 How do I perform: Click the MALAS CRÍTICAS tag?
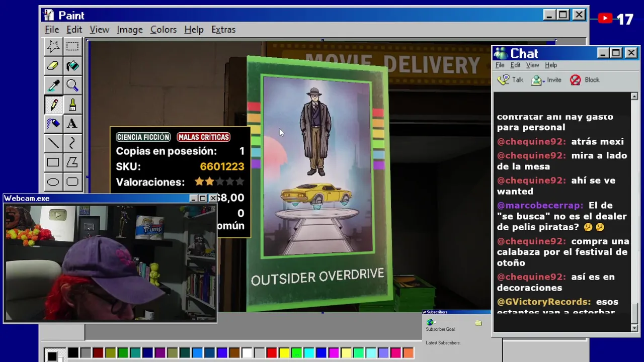pyautogui.click(x=204, y=137)
